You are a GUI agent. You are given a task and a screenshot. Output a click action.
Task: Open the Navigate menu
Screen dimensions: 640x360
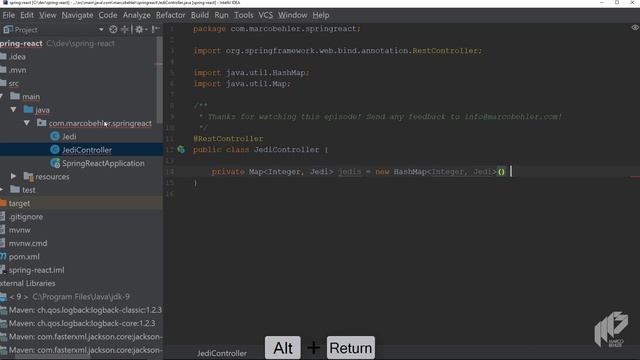(x=78, y=15)
